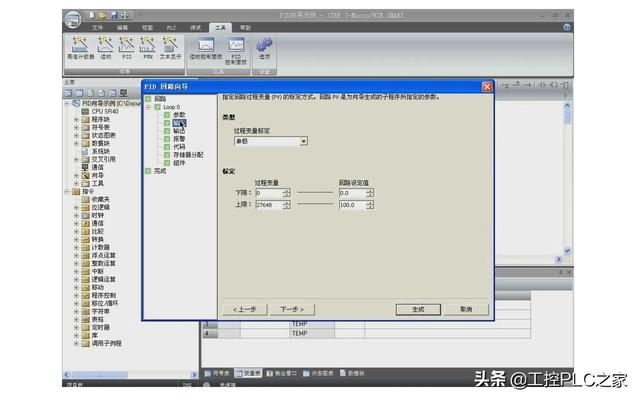
Task: Open the 输出窗口 output window tab
Action: click(x=281, y=373)
